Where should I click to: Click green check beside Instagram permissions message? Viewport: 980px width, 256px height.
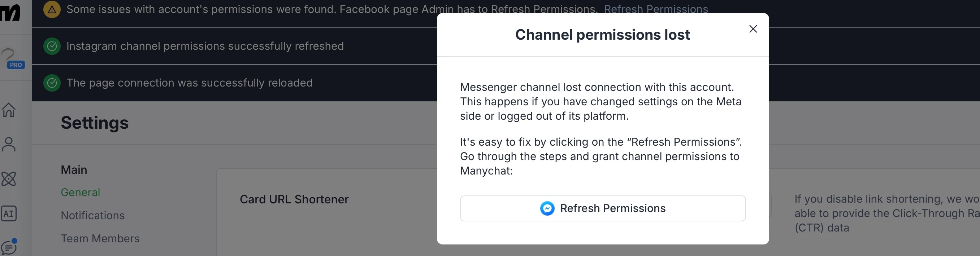[52, 47]
